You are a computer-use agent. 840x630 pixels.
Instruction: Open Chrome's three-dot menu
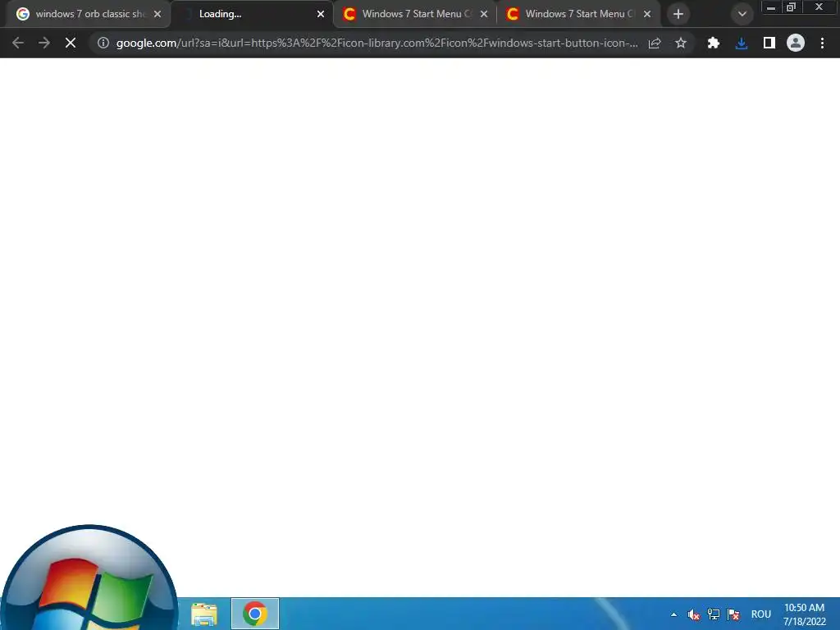(x=822, y=43)
